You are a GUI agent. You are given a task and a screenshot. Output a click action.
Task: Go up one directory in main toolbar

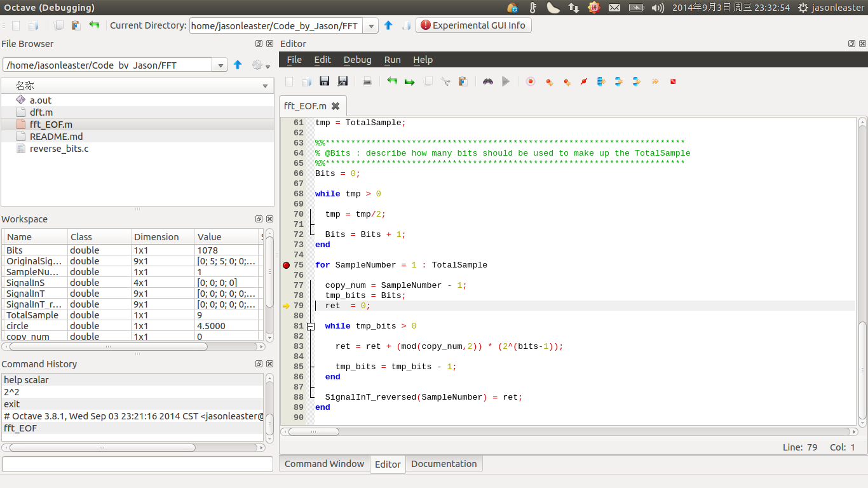[x=388, y=25]
